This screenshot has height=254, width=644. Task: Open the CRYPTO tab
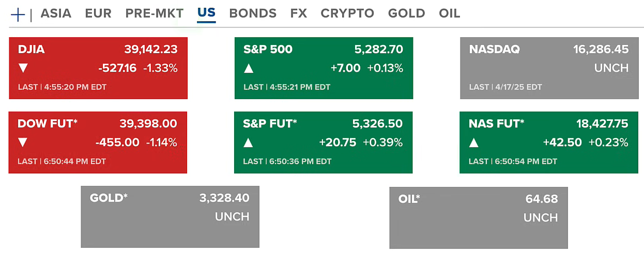(347, 13)
